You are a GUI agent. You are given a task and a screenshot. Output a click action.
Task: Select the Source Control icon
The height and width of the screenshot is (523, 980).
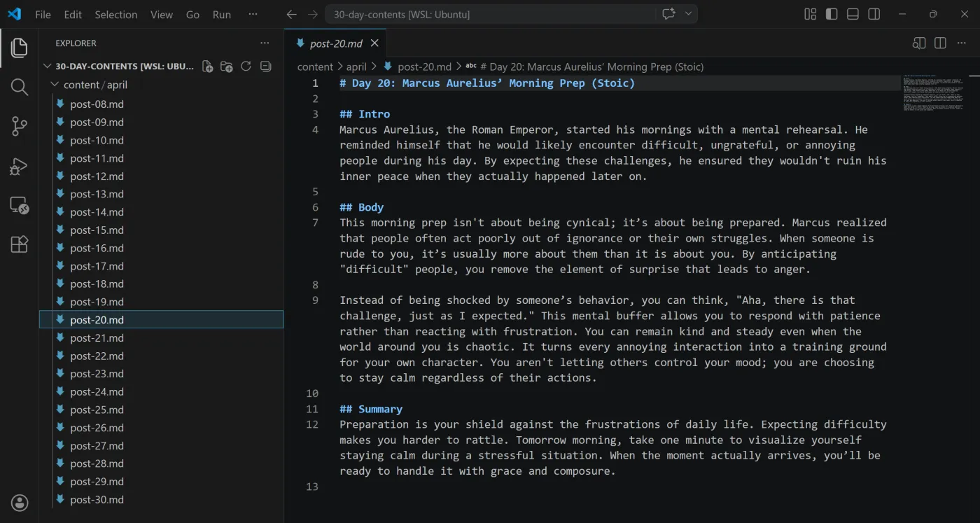pos(19,126)
